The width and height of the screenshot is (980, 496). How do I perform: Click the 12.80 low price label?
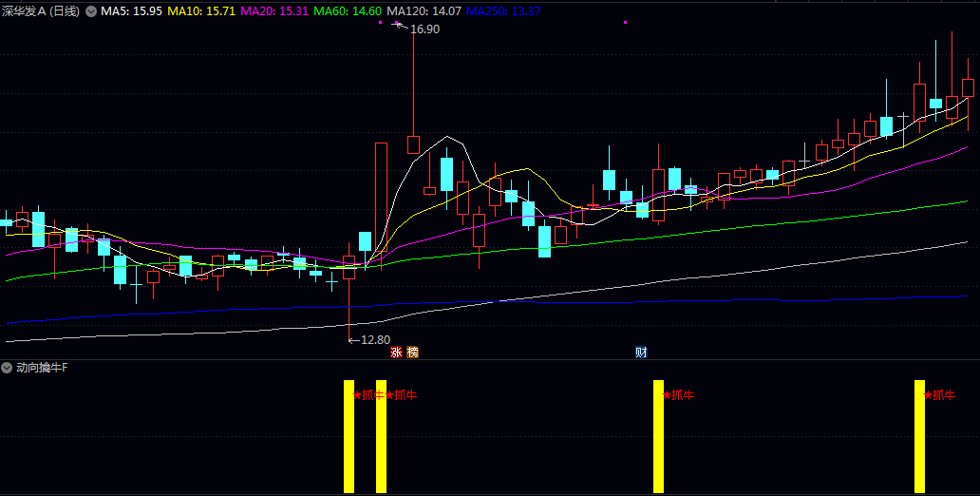(376, 340)
